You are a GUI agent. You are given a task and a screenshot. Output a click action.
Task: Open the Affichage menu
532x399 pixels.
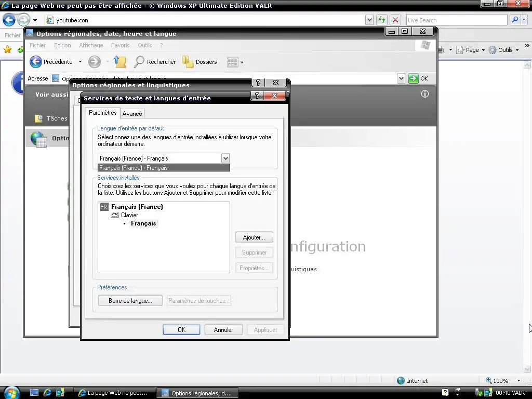91,45
